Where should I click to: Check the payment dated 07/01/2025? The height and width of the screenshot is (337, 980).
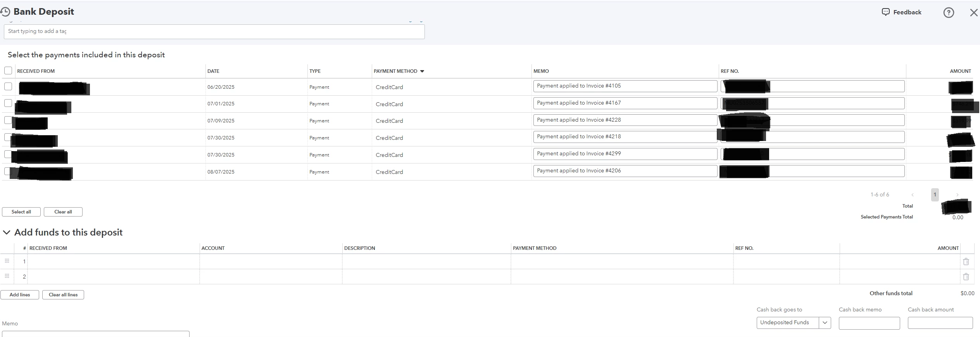click(x=8, y=103)
